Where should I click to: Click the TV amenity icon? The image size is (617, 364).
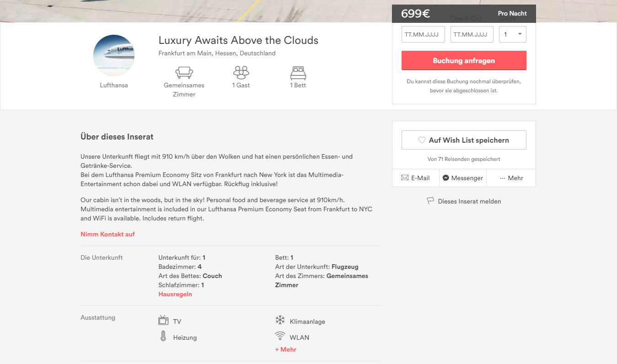(163, 320)
